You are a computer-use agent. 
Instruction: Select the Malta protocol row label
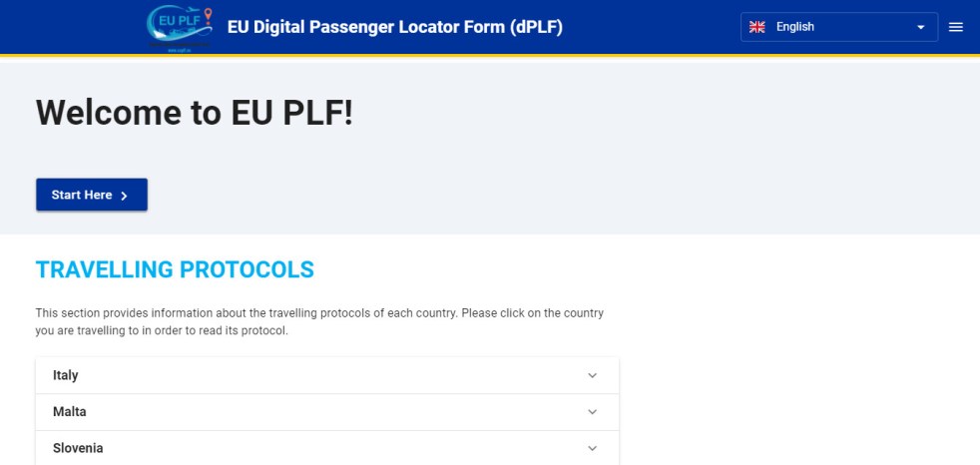pyautogui.click(x=70, y=412)
